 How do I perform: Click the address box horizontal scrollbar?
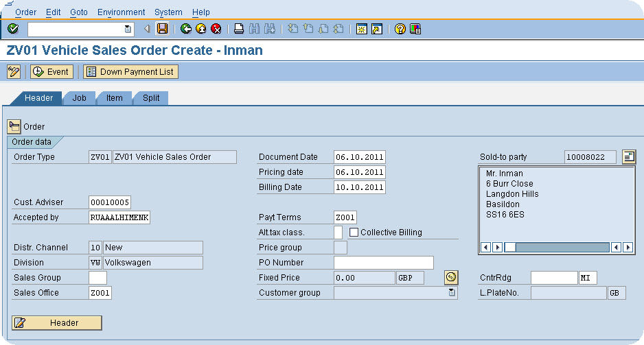557,247
